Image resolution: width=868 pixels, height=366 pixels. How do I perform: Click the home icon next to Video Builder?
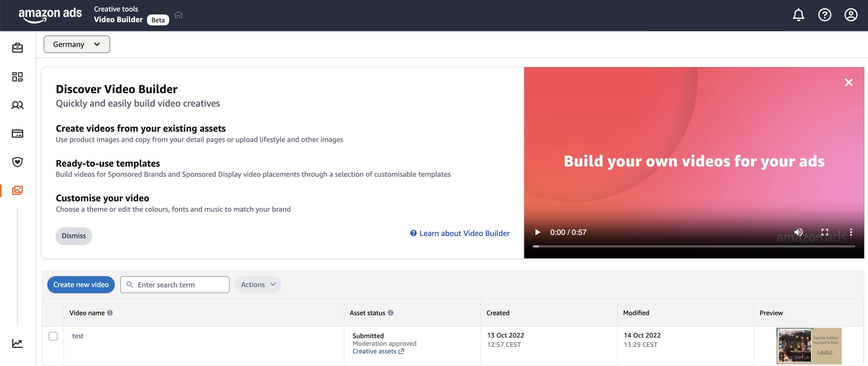click(x=178, y=15)
